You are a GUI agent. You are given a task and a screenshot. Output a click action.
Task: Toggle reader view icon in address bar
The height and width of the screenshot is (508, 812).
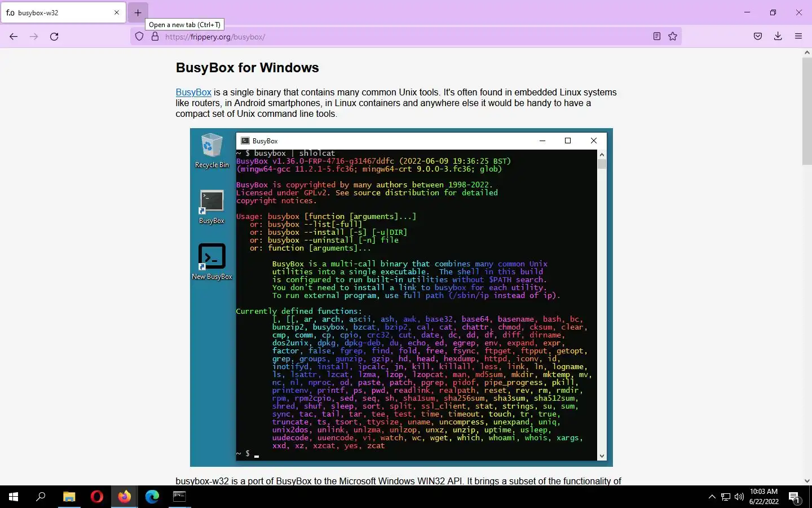(657, 37)
